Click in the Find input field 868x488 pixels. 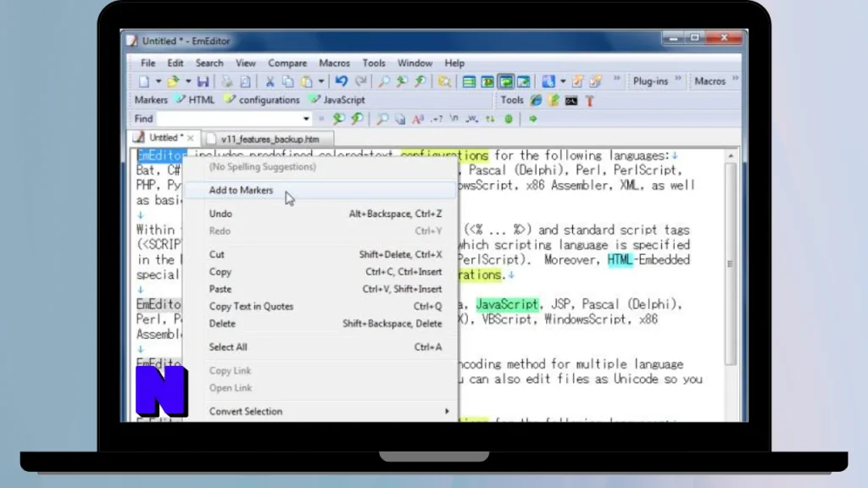point(229,119)
